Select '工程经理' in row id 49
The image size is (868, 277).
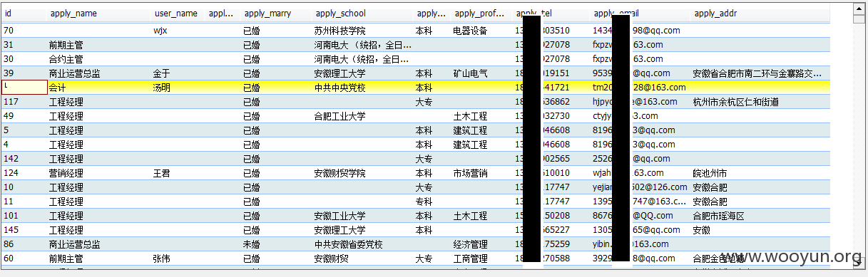tap(66, 116)
